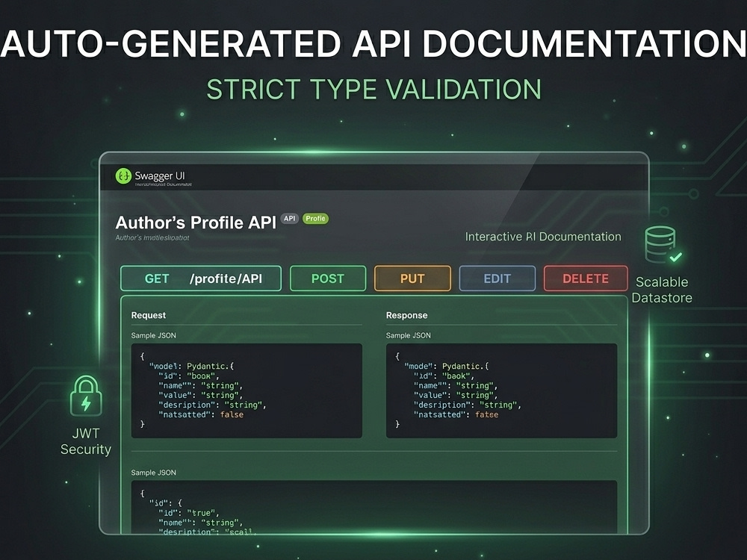Click the bottom JSON code block
This screenshot has height=560, width=747.
(x=374, y=507)
